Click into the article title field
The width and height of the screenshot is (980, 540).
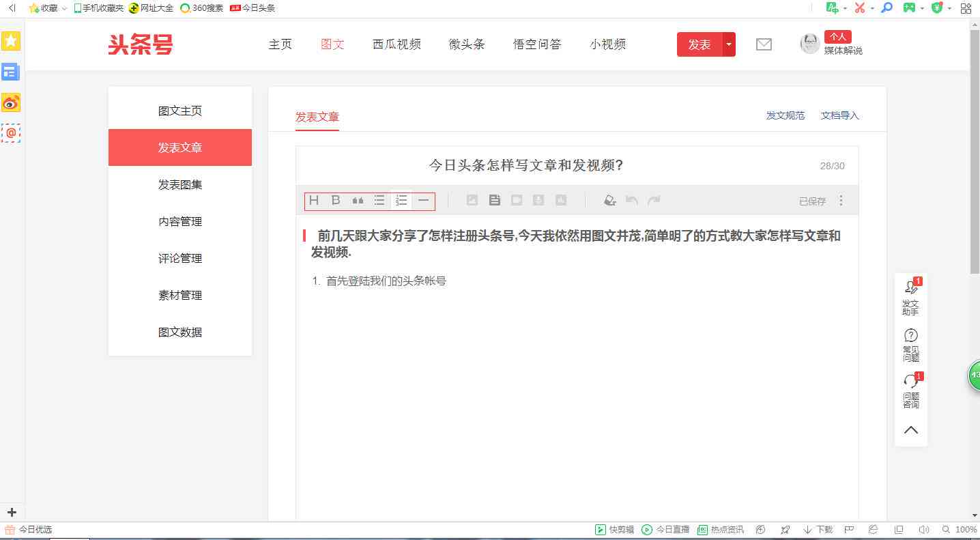pyautogui.click(x=577, y=165)
